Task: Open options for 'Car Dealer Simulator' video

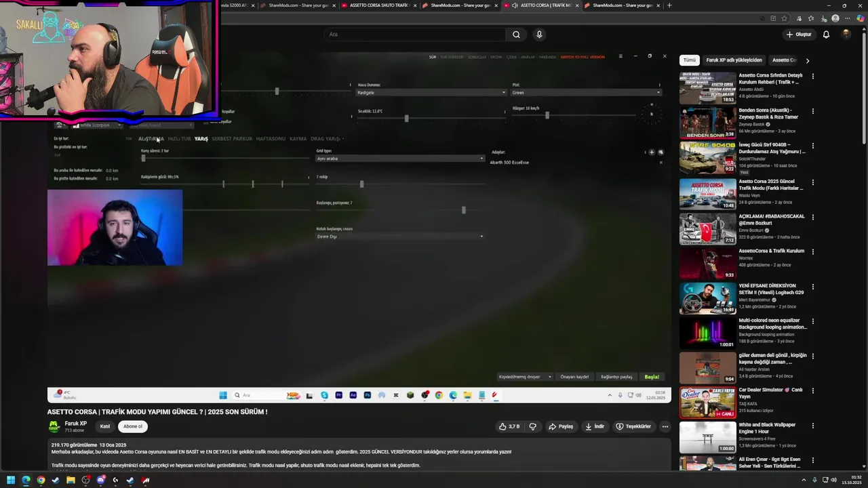Action: [812, 391]
